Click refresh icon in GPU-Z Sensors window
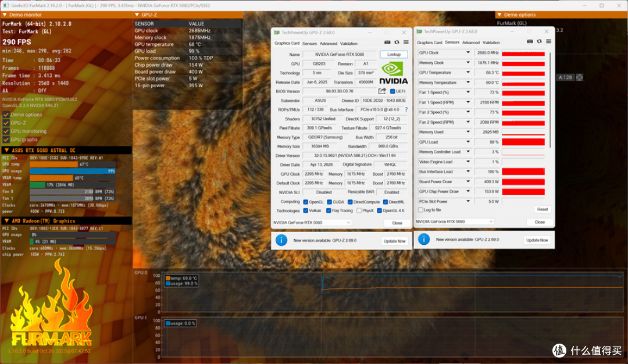 pyautogui.click(x=540, y=41)
